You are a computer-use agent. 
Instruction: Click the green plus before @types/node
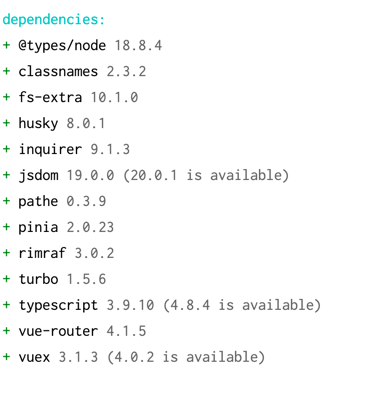pos(6,45)
